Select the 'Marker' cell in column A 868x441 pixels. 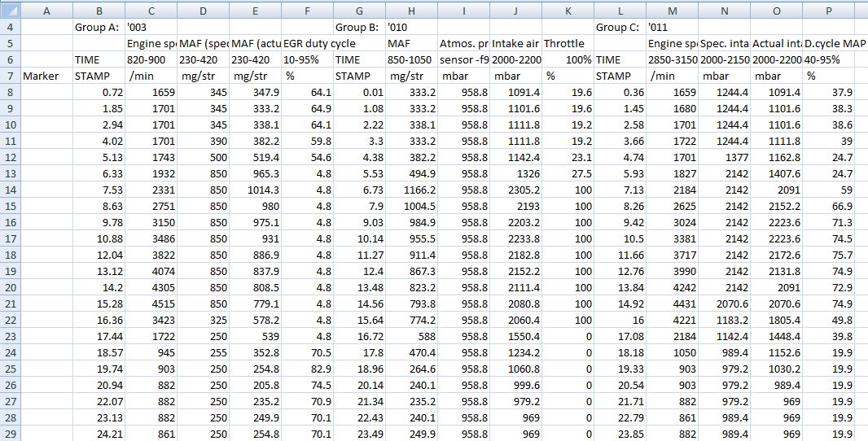click(46, 76)
